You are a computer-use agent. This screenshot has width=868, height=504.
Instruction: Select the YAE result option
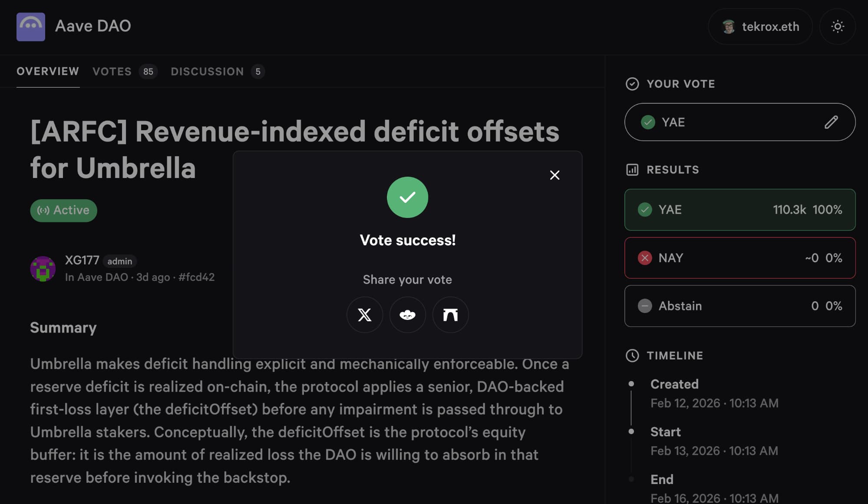point(739,210)
